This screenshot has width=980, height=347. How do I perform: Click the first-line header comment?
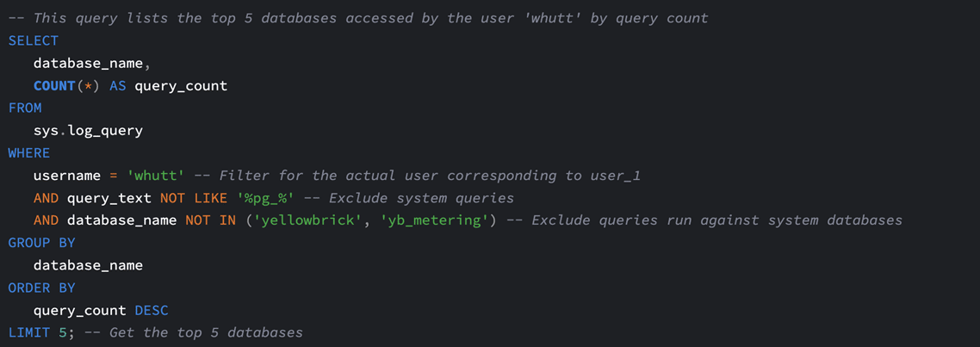tap(358, 18)
